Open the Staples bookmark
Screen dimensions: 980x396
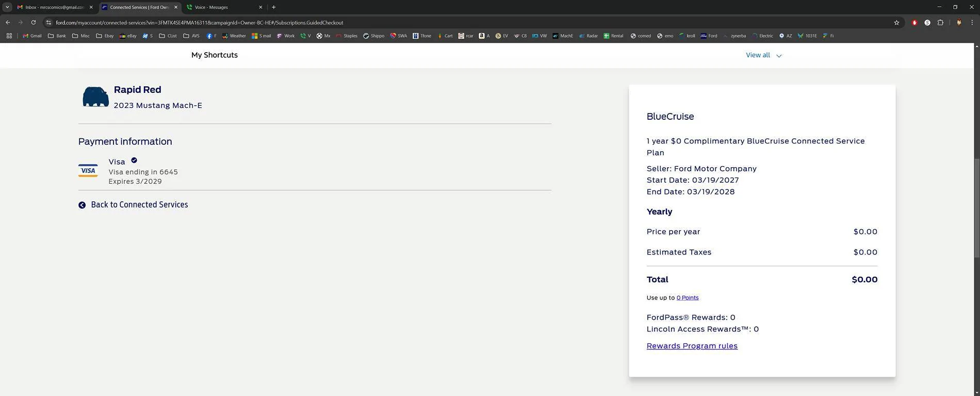tap(347, 36)
